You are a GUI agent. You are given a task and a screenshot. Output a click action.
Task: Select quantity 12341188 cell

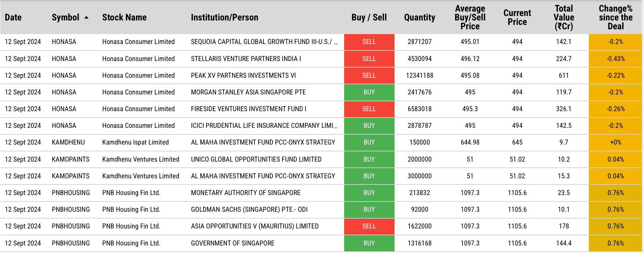point(419,75)
